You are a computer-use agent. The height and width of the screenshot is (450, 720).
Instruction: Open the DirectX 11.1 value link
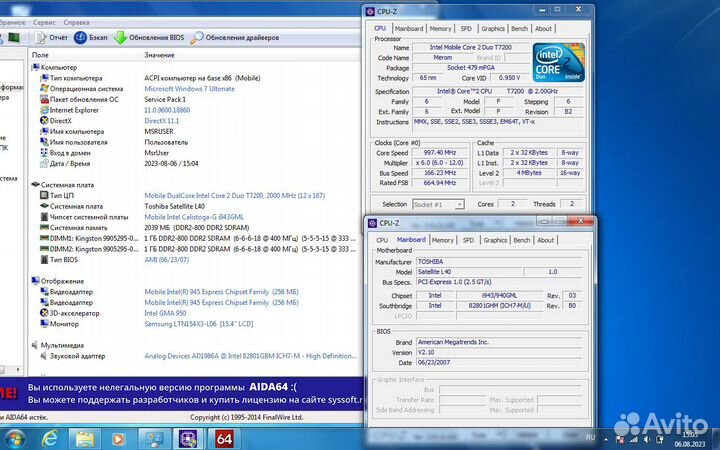pyautogui.click(x=162, y=121)
